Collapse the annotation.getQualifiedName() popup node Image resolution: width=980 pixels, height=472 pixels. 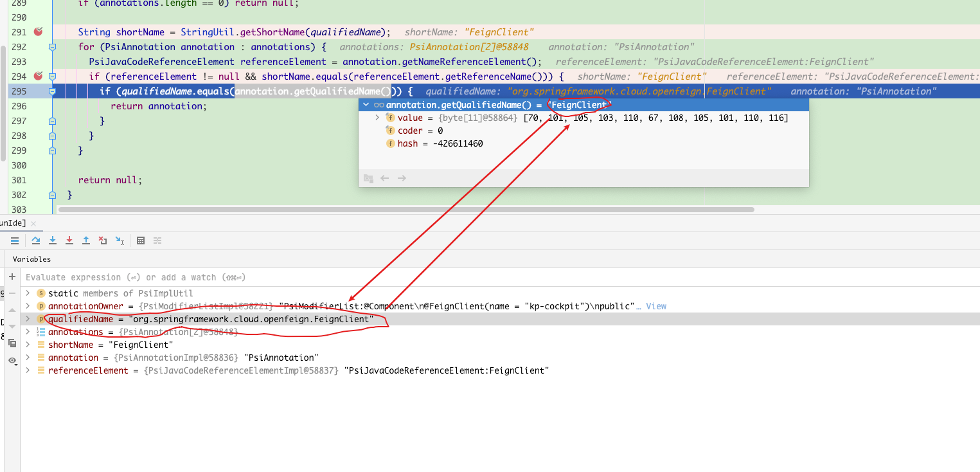pyautogui.click(x=366, y=104)
